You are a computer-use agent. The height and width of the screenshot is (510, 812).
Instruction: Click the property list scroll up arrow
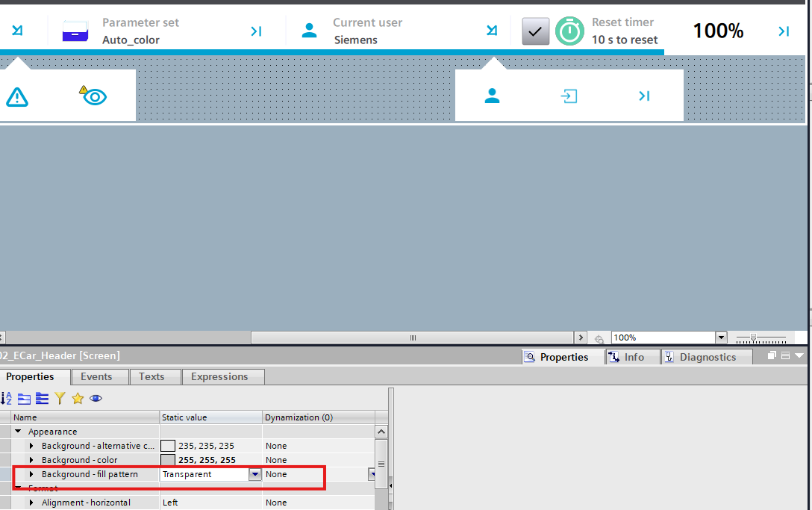[381, 432]
